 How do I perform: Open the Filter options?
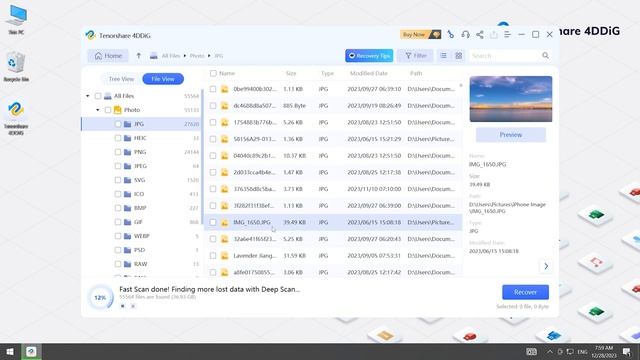click(416, 56)
